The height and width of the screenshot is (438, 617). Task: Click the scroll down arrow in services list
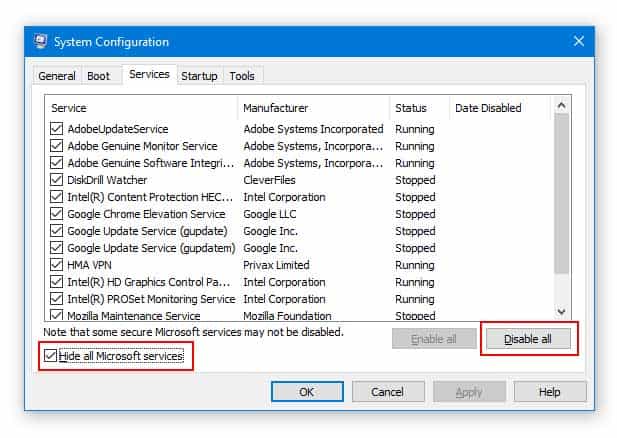tap(562, 311)
